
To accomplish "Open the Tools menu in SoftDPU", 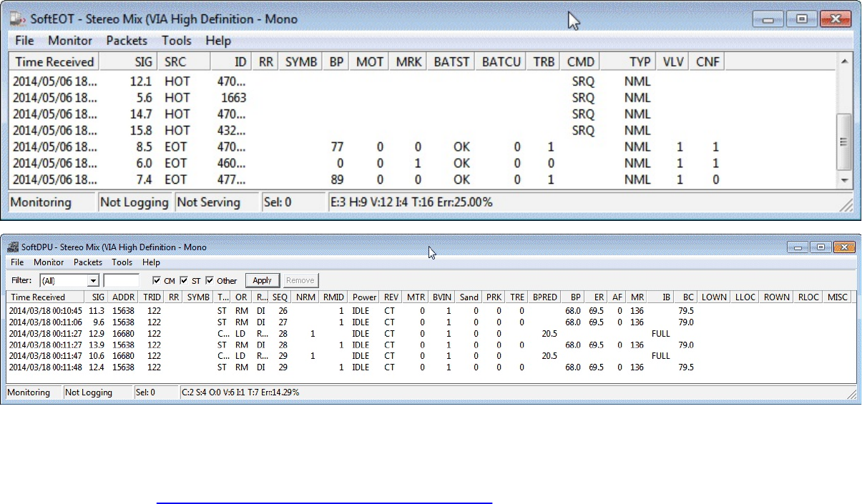I will pyautogui.click(x=122, y=262).
